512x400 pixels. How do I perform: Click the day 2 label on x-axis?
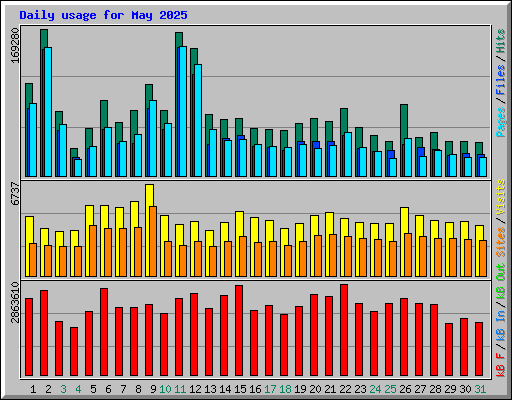click(48, 389)
